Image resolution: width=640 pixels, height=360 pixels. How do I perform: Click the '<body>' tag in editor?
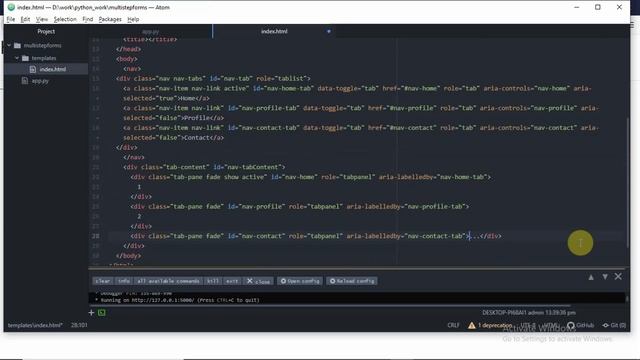coord(127,59)
